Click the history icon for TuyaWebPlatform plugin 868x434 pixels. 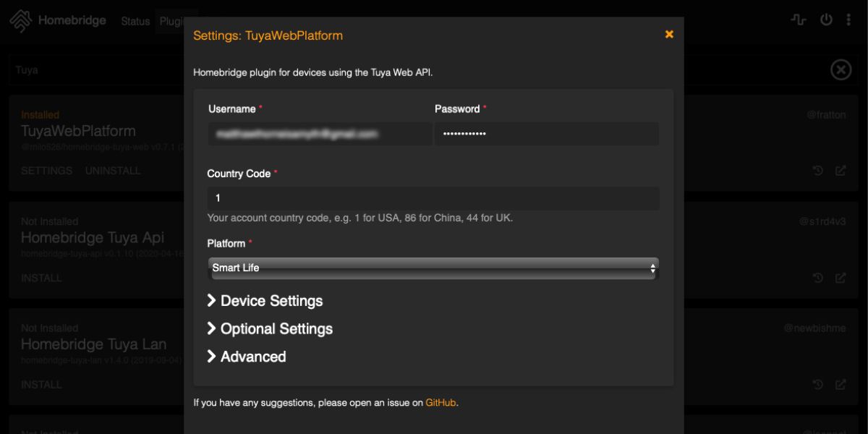click(x=818, y=171)
